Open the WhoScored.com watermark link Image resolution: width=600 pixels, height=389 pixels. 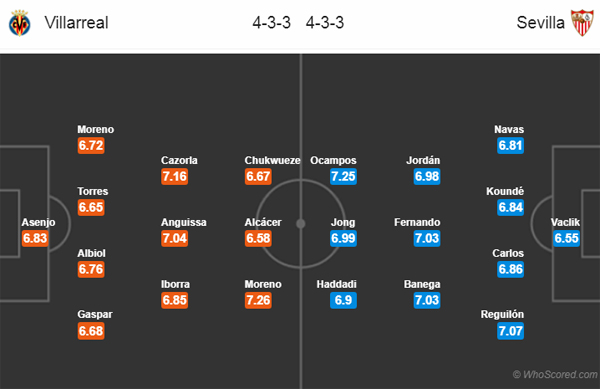[555, 374]
